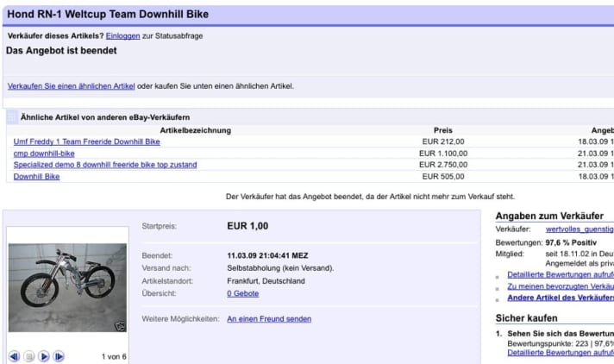
Task: Select price EUR 212,00
Action: tap(443, 141)
